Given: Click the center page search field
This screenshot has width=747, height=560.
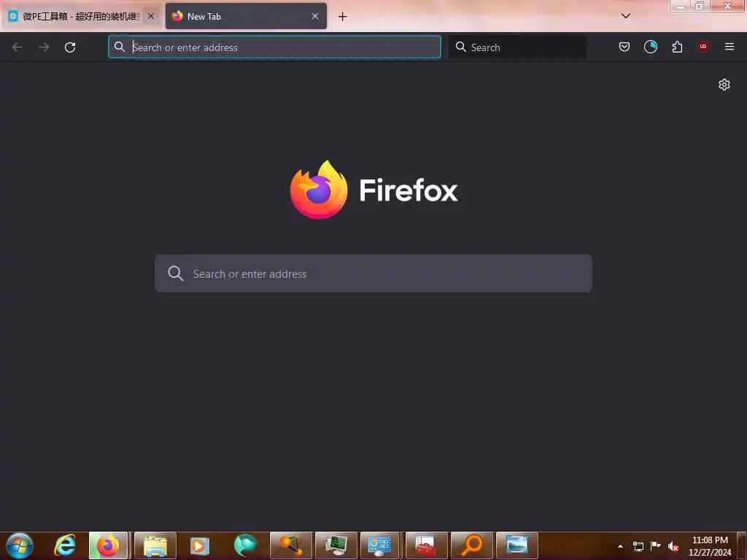Looking at the screenshot, I should click(373, 273).
